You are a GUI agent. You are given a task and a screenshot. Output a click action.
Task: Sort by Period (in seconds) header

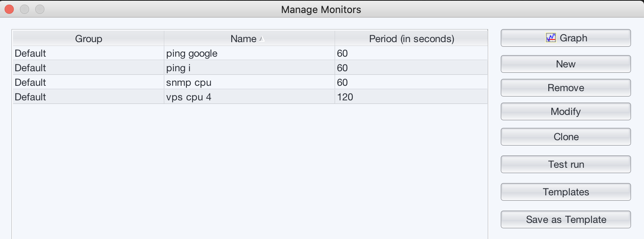[411, 39]
